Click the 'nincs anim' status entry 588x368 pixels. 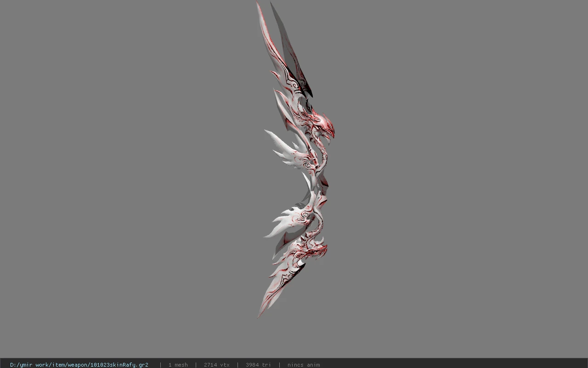pos(304,365)
